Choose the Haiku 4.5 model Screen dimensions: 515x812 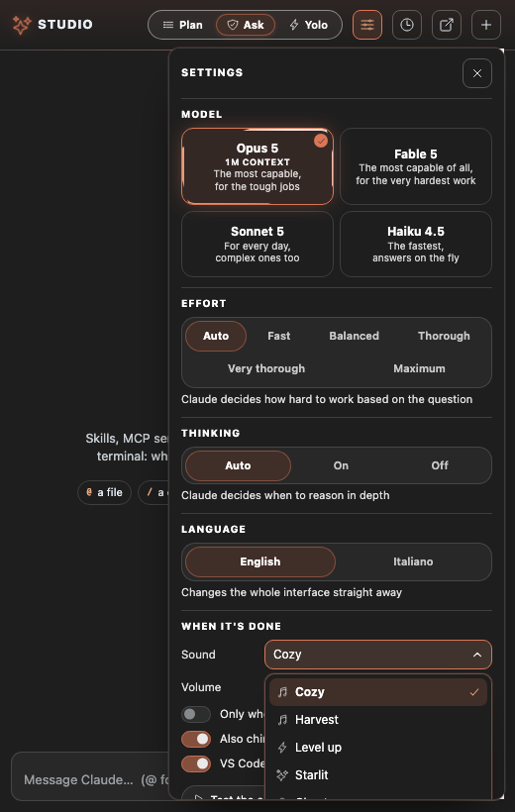[416, 244]
